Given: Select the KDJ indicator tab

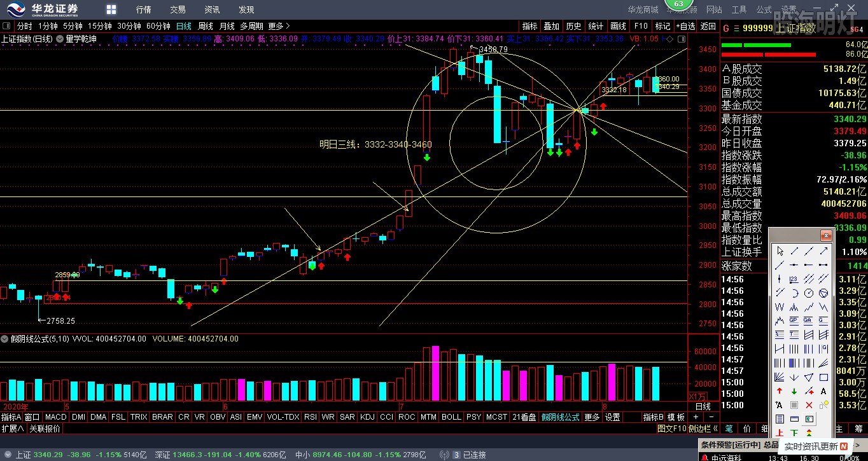Looking at the screenshot, I should click(x=367, y=417).
